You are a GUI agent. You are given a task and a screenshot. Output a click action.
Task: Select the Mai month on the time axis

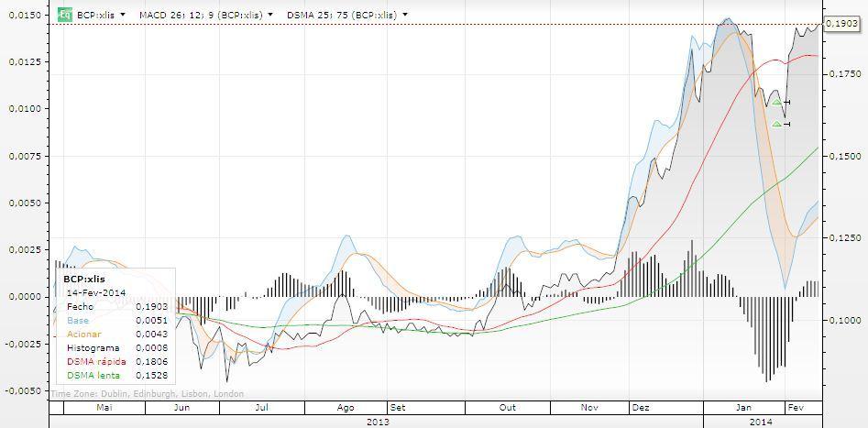[x=104, y=408]
